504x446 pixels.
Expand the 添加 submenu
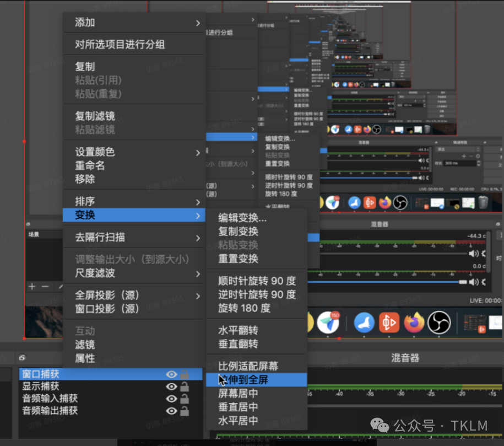[x=132, y=23]
